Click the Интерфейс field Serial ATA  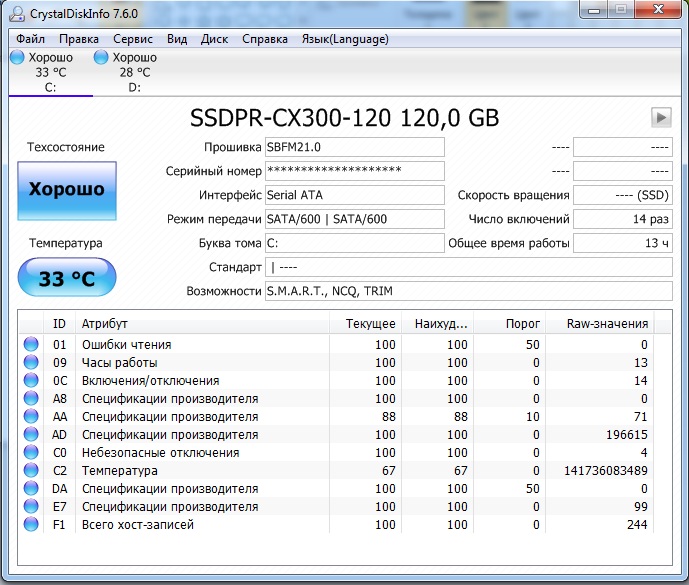tap(355, 195)
